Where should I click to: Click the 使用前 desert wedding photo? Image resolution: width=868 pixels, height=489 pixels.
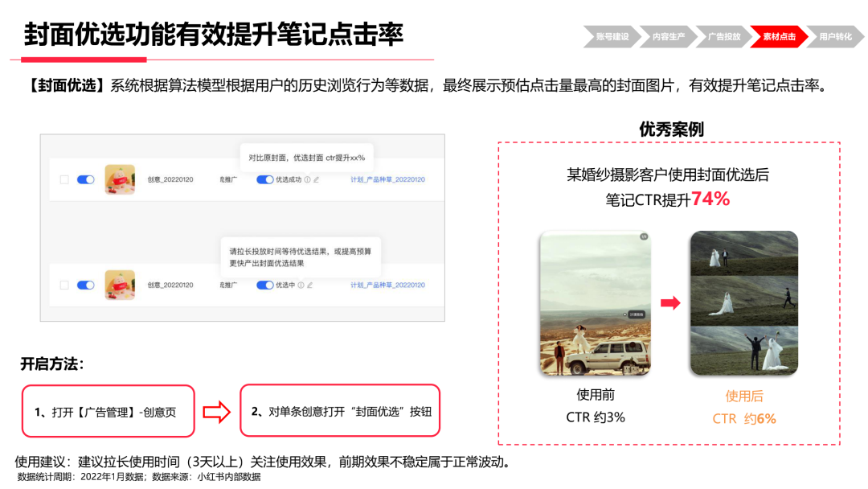[x=599, y=302]
